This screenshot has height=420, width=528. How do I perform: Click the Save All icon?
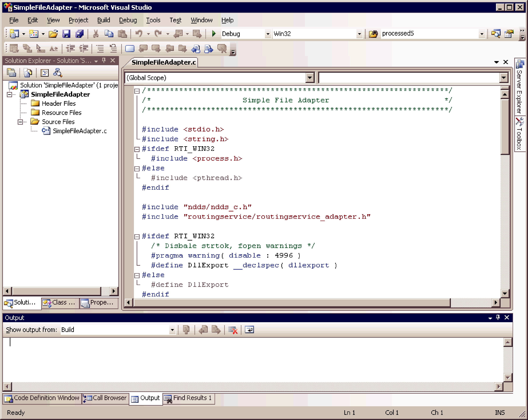tap(79, 34)
